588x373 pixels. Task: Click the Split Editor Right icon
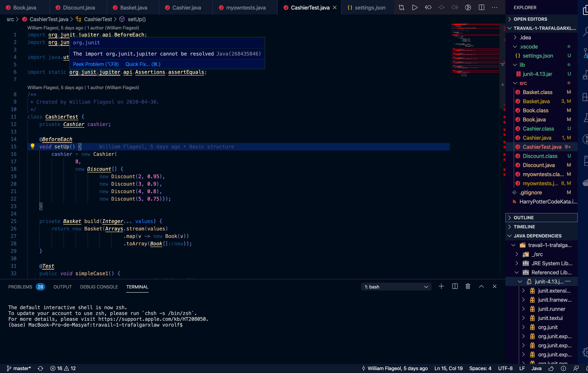[481, 7]
